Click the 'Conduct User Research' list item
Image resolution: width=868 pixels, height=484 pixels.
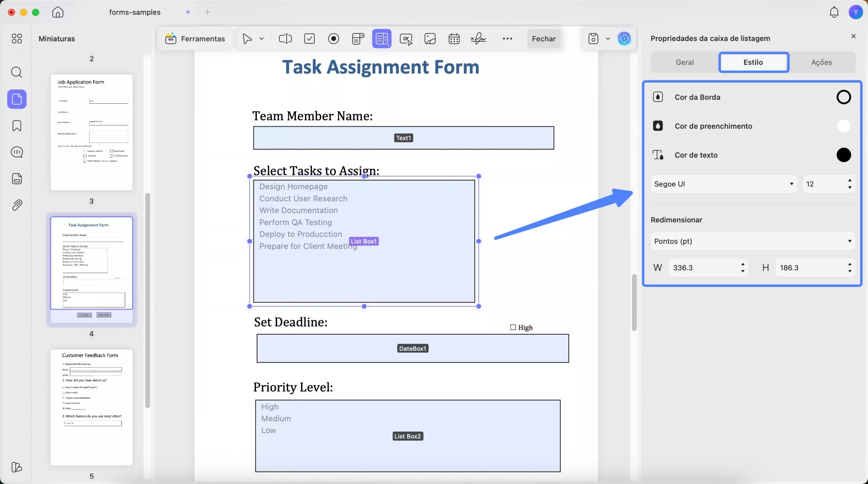[x=303, y=199]
